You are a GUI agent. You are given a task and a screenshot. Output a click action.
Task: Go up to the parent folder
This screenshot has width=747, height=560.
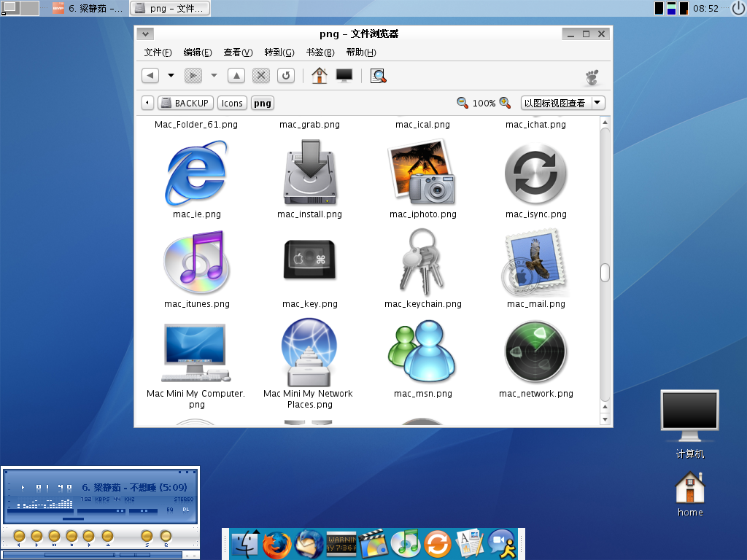tap(236, 75)
